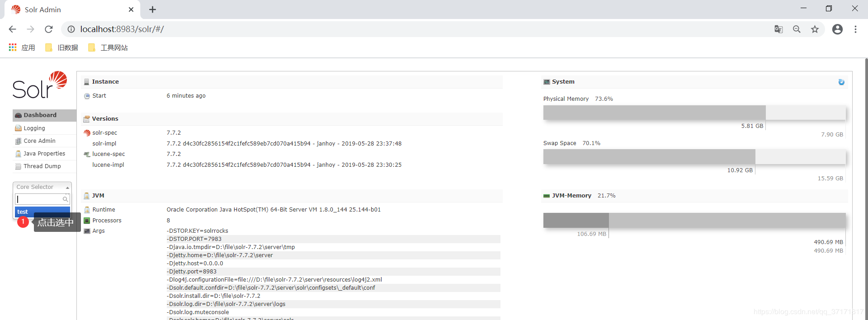Focus the core search input field
Image resolution: width=868 pixels, height=320 pixels.
(x=42, y=199)
